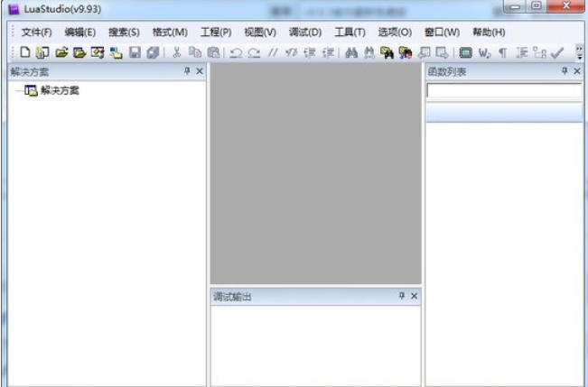Click the comment lines (//) icon
This screenshot has height=387, width=588.
(x=273, y=52)
